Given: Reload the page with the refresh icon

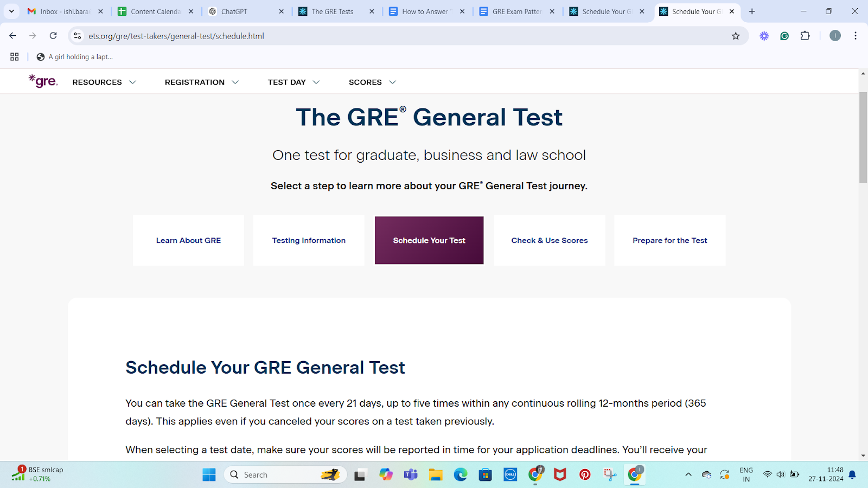Looking at the screenshot, I should tap(53, 36).
